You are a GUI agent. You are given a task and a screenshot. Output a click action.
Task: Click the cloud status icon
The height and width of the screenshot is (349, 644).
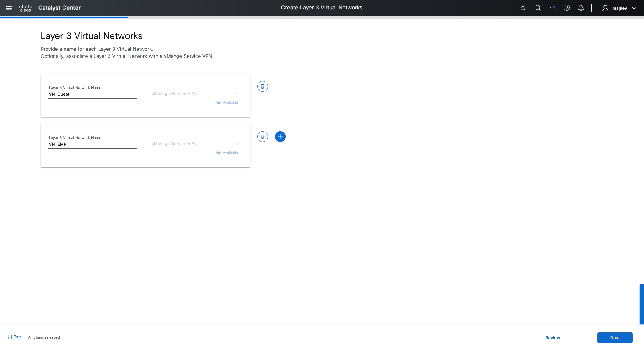click(553, 8)
